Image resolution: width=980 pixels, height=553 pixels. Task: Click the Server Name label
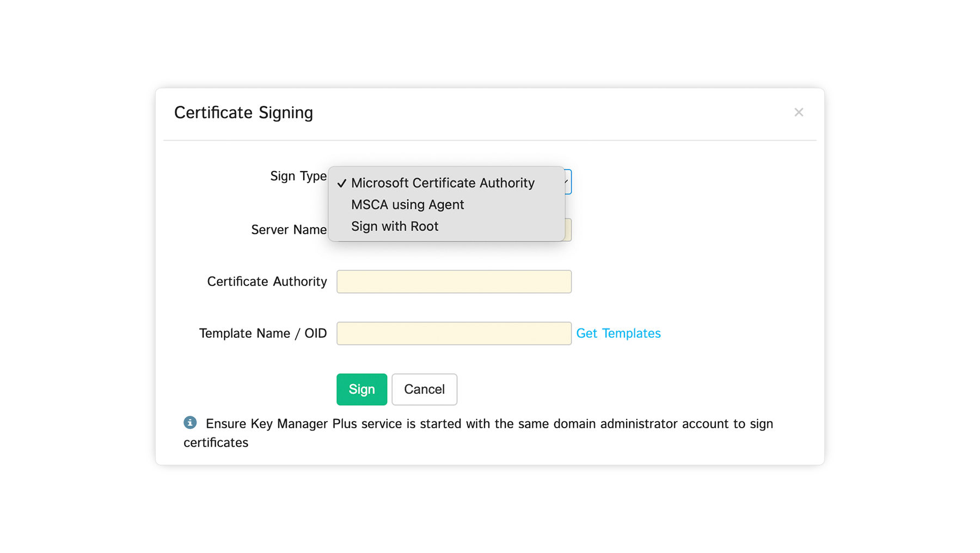pos(289,230)
